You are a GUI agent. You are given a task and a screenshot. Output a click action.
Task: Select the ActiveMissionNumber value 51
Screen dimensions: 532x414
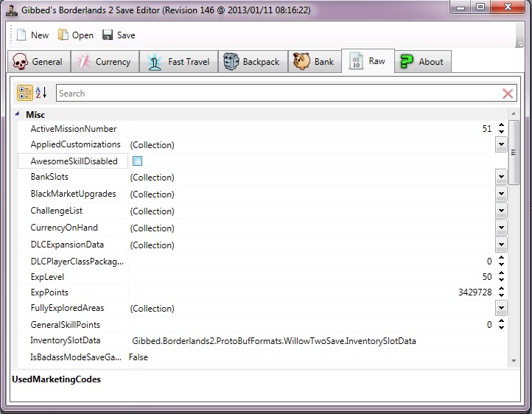pyautogui.click(x=487, y=128)
